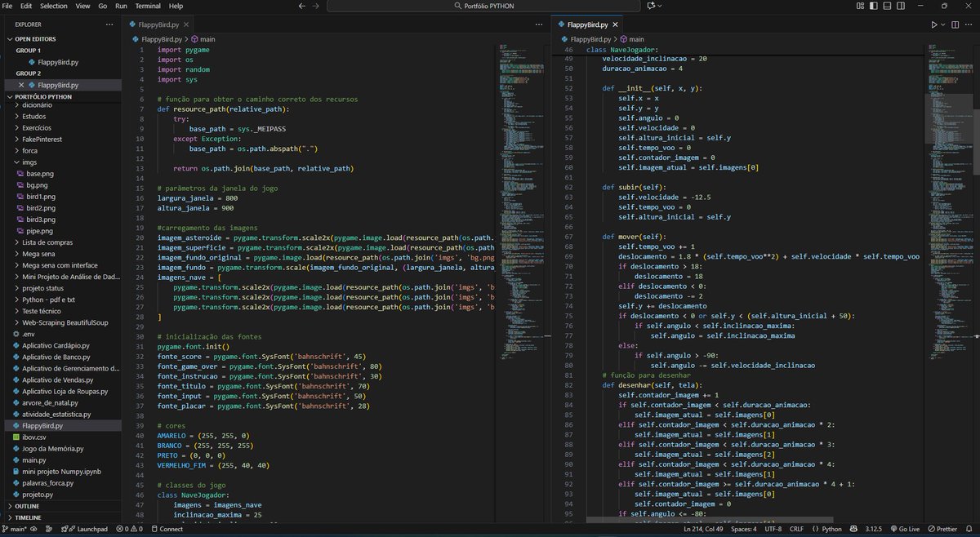Click the Portfólio PYTHON search box
Image resolution: width=980 pixels, height=537 pixels.
(483, 6)
